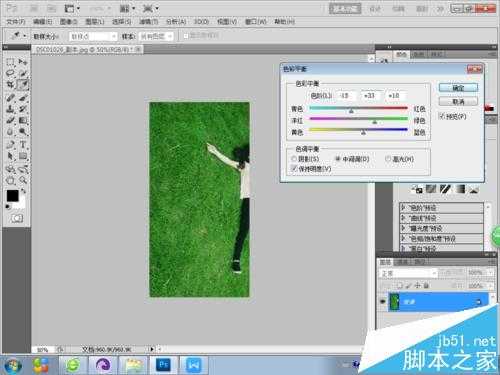Select the Horizontal Type tool

(22, 145)
